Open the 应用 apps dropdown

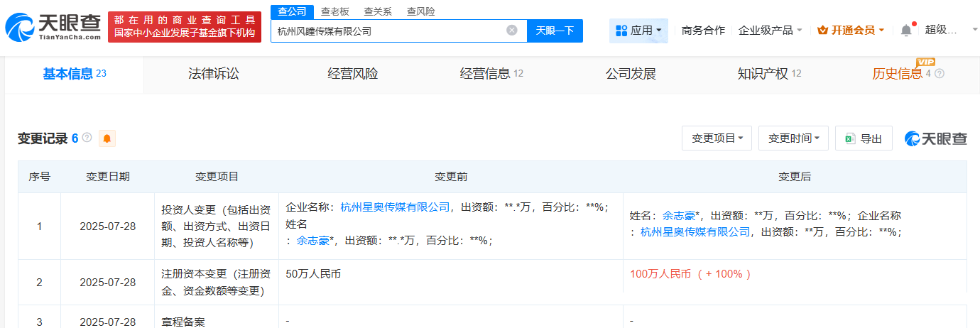(x=638, y=31)
